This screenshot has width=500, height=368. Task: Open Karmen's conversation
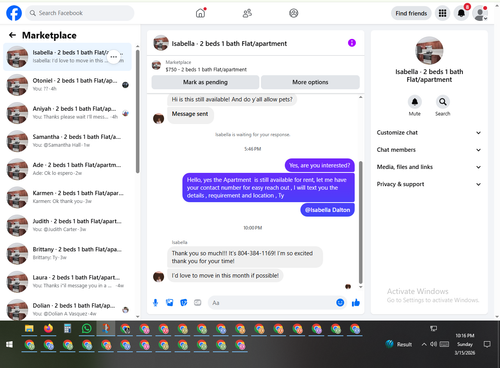pos(68,197)
